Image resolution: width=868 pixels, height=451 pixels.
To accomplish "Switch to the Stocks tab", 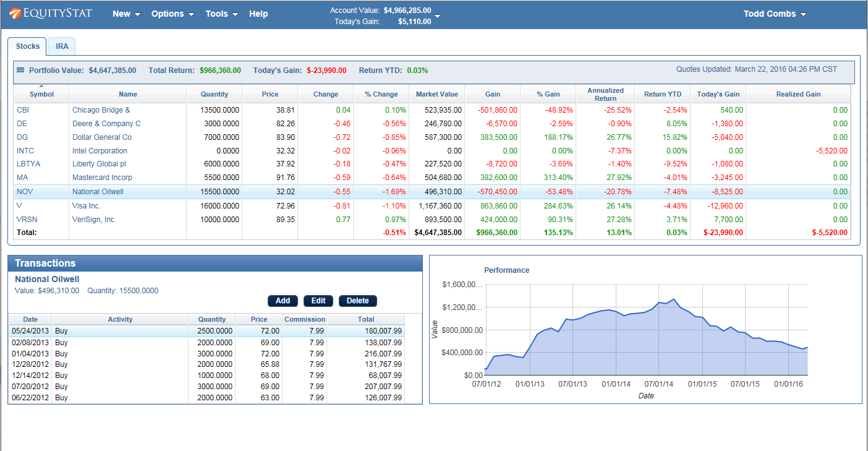I will coord(28,46).
